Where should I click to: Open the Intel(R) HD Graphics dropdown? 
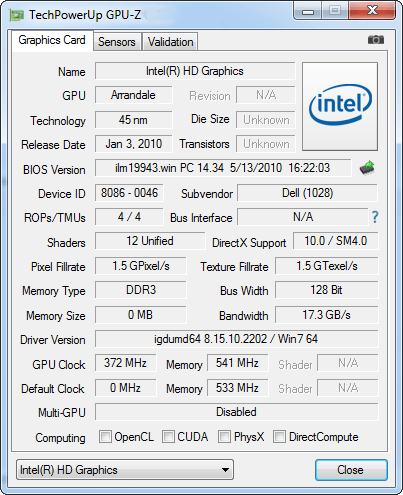coord(125,470)
